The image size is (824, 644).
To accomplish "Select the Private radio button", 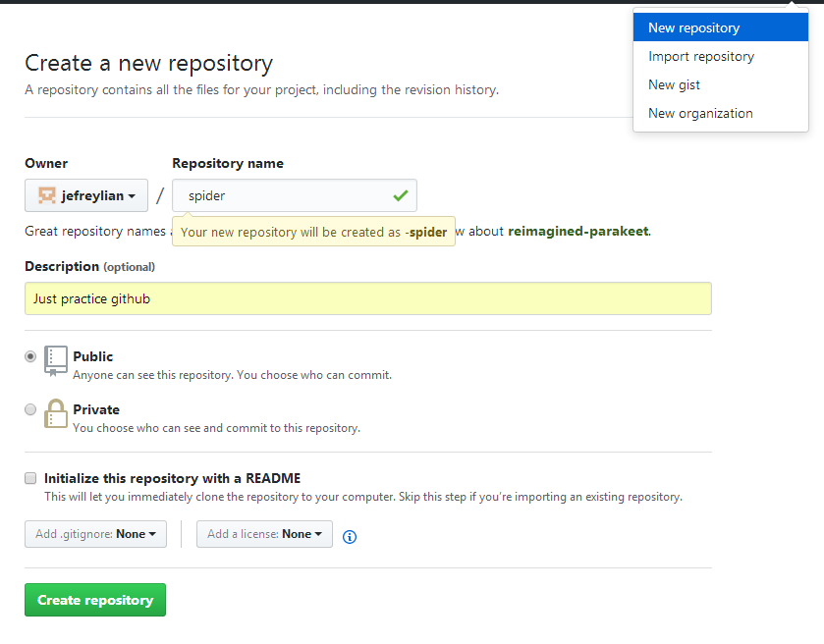I will click(30, 409).
